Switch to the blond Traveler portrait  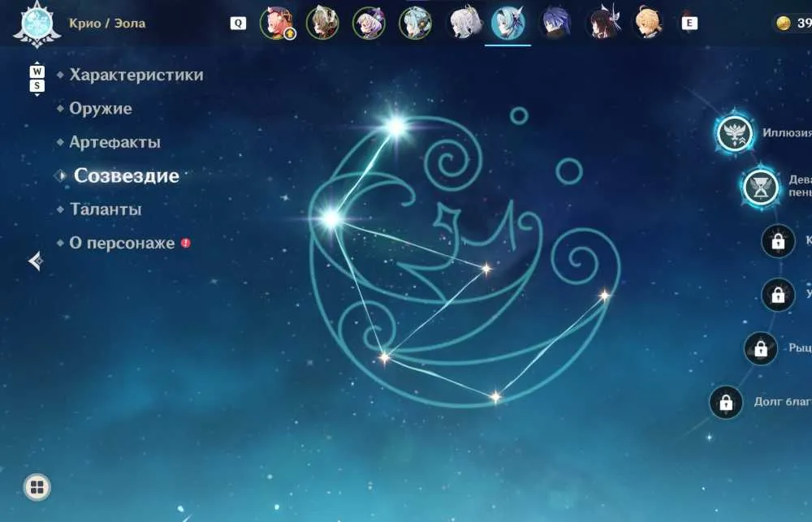point(648,24)
